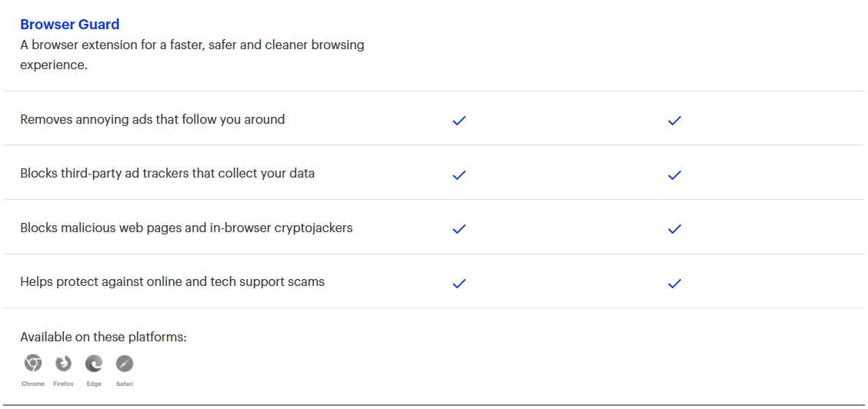Viewport: 868px width, 409px height.
Task: Click right checkmark in 'Removes annoying ads' row
Action: pyautogui.click(x=675, y=121)
